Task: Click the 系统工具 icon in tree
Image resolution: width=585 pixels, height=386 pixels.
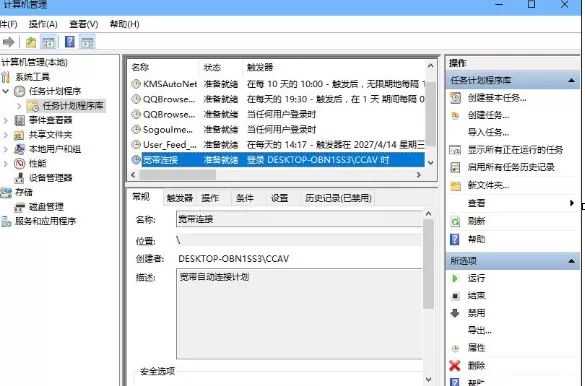Action: [6, 77]
